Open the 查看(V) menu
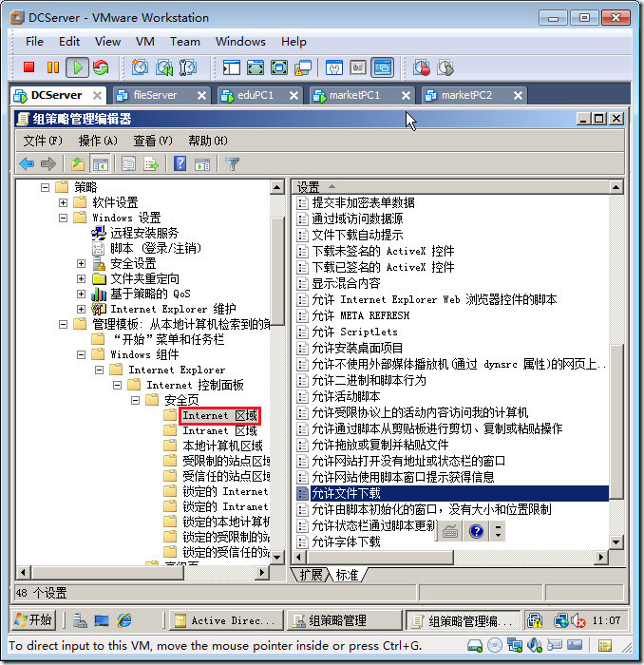The width and height of the screenshot is (644, 665). click(153, 141)
